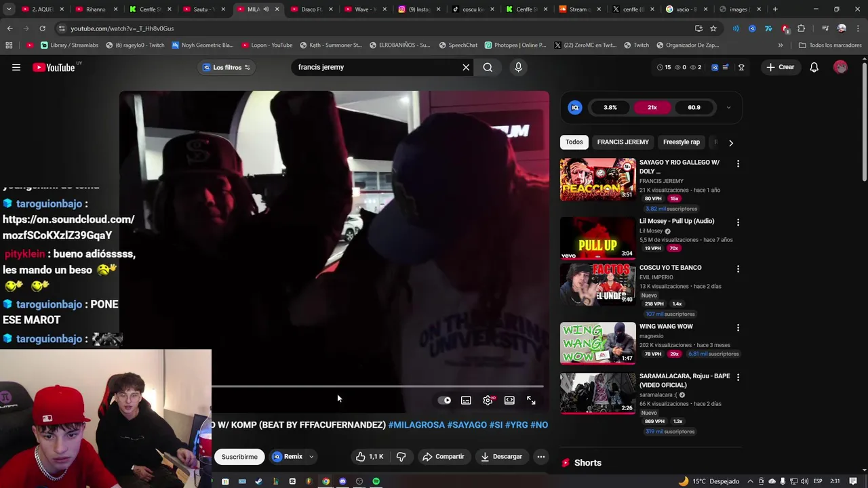The image size is (868, 488).
Task: Switch to the Rihanna browser tab
Action: 96,9
